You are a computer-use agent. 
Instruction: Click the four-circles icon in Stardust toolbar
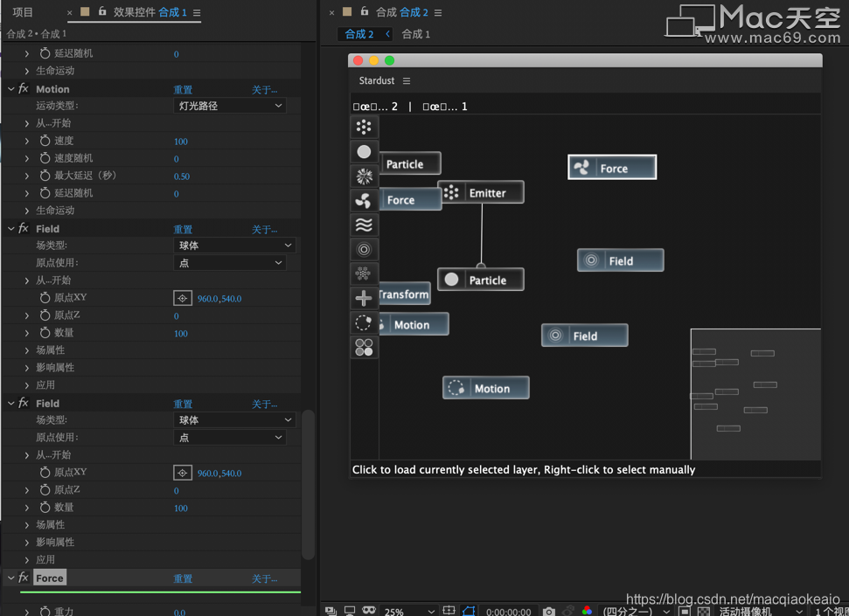tap(364, 347)
